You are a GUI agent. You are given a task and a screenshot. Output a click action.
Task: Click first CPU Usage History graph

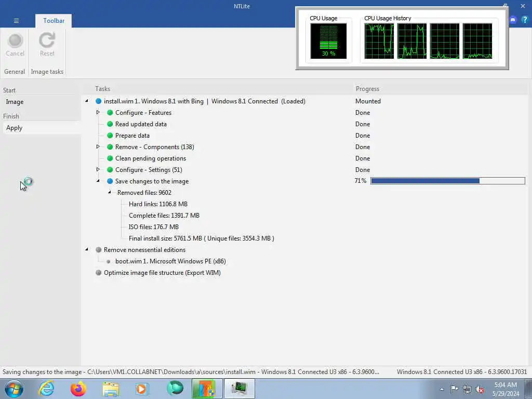pyautogui.click(x=379, y=41)
